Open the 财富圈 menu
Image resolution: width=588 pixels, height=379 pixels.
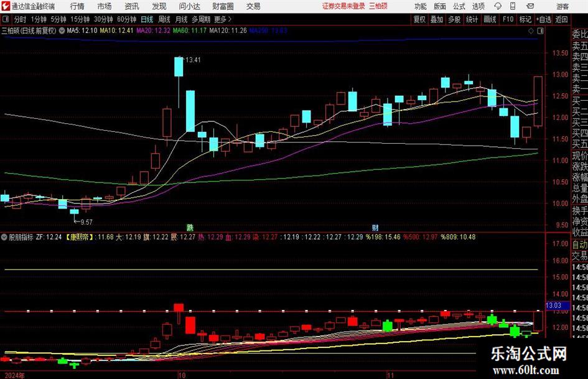click(223, 6)
